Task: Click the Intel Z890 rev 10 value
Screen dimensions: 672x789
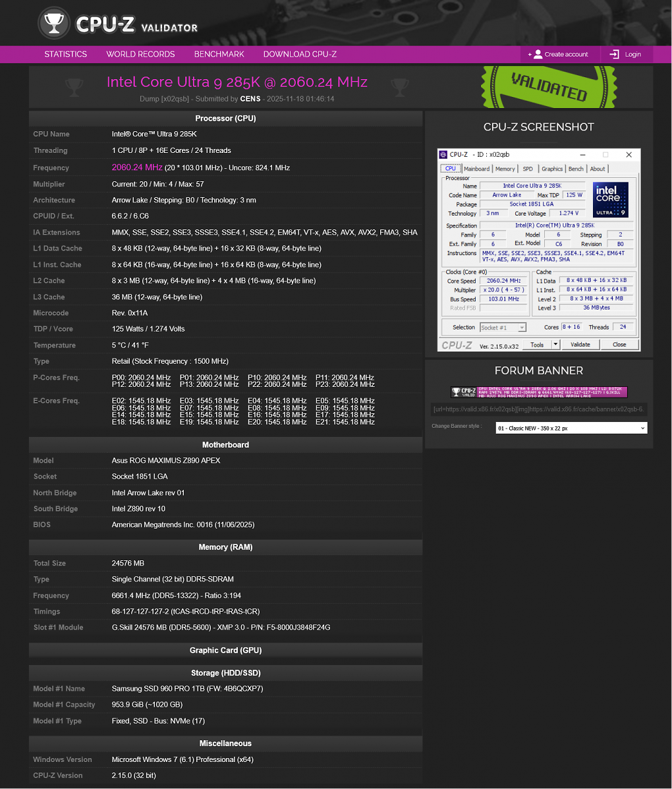Action: [x=138, y=509]
